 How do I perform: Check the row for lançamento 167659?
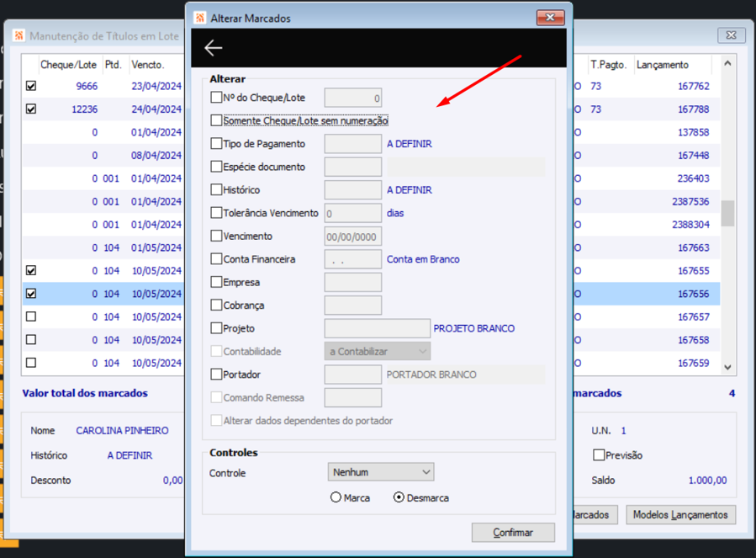tap(31, 363)
